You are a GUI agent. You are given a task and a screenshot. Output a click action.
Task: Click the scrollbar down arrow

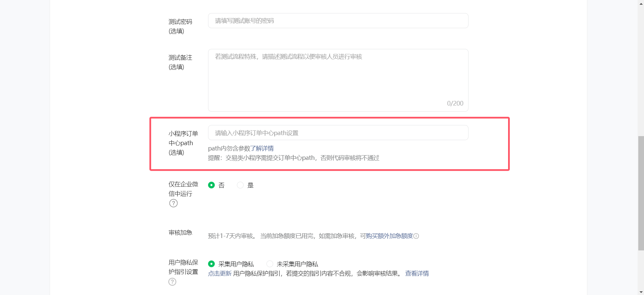click(x=641, y=292)
